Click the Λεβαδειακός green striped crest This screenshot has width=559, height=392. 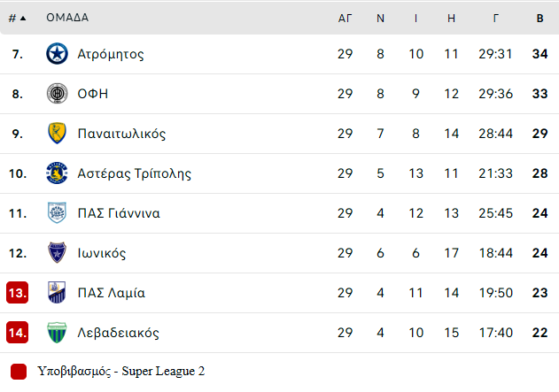click(x=57, y=332)
